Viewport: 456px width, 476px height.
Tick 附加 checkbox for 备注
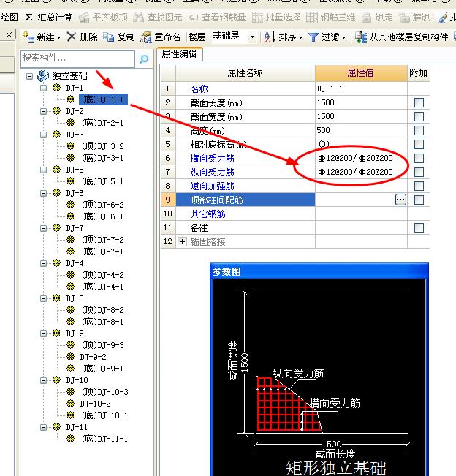[419, 227]
